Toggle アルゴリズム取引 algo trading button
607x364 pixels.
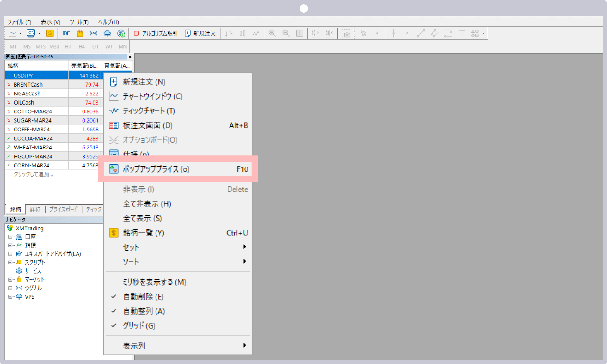(x=156, y=33)
